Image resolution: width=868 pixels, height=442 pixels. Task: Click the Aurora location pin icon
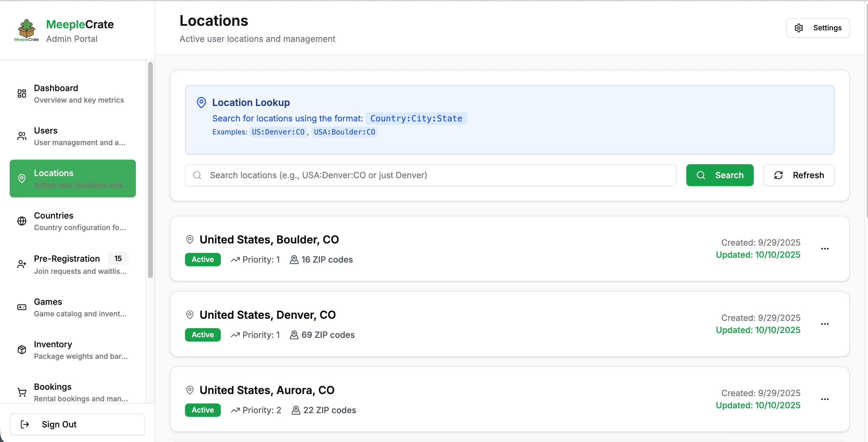coord(190,390)
